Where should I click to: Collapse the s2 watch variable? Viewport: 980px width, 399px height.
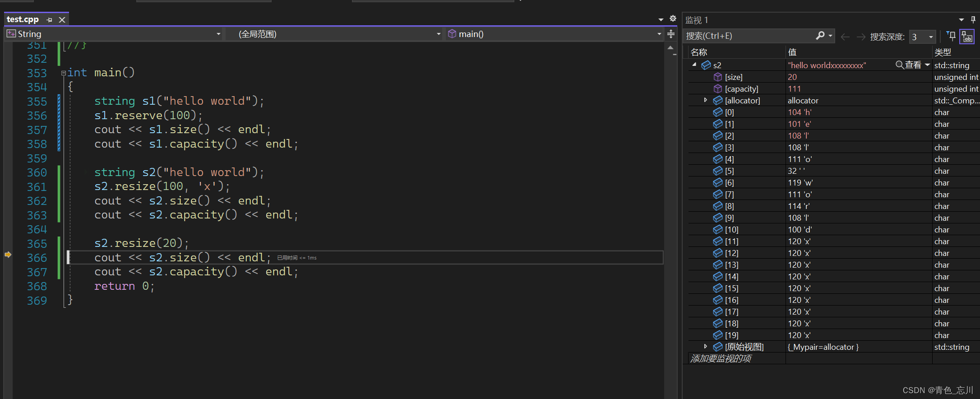point(694,65)
